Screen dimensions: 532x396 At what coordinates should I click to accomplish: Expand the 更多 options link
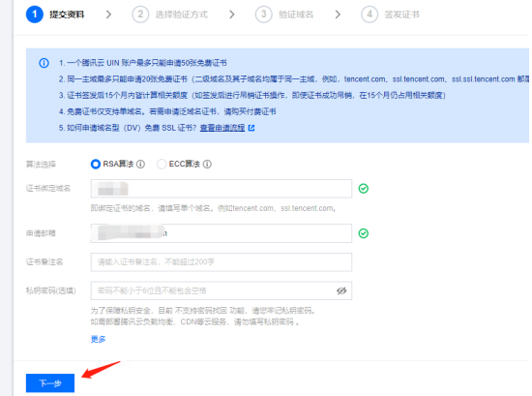98,339
